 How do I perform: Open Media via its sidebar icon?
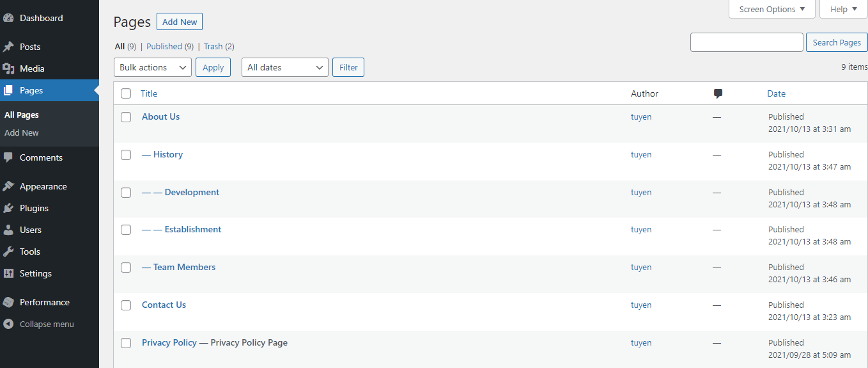(x=8, y=68)
